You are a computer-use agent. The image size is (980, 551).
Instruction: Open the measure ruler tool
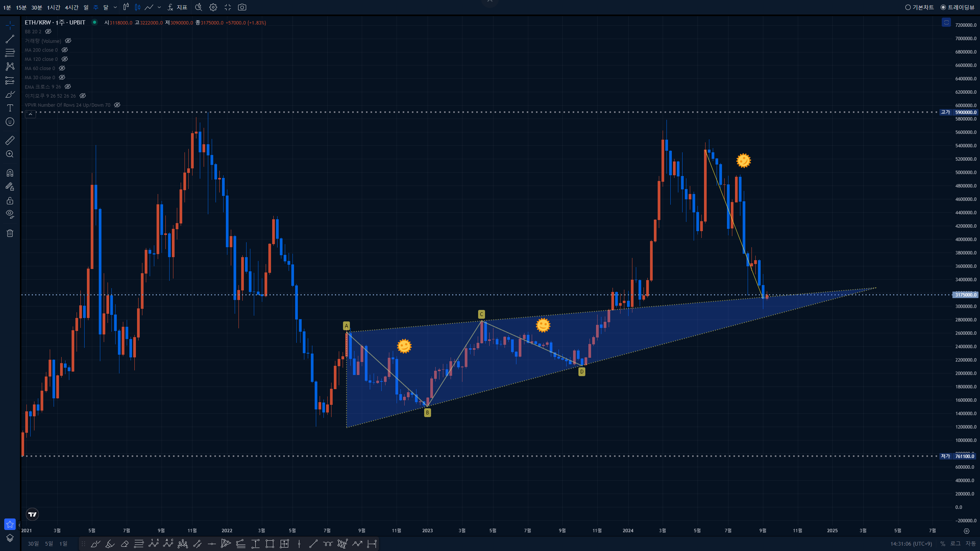[x=10, y=140]
